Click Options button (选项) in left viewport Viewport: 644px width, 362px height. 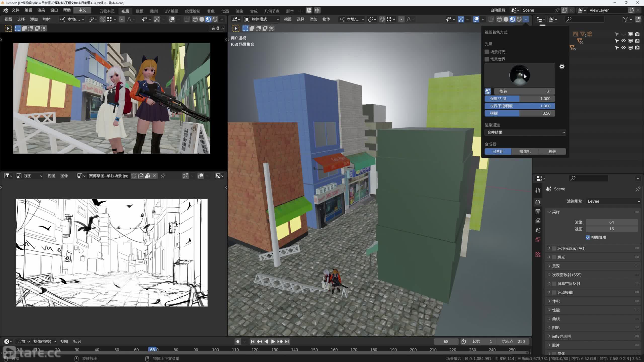(217, 28)
